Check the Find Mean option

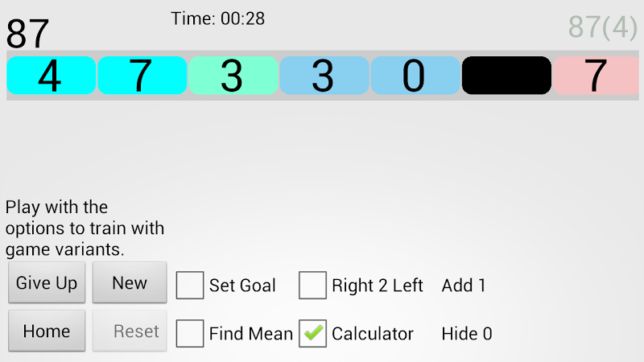tap(190, 333)
